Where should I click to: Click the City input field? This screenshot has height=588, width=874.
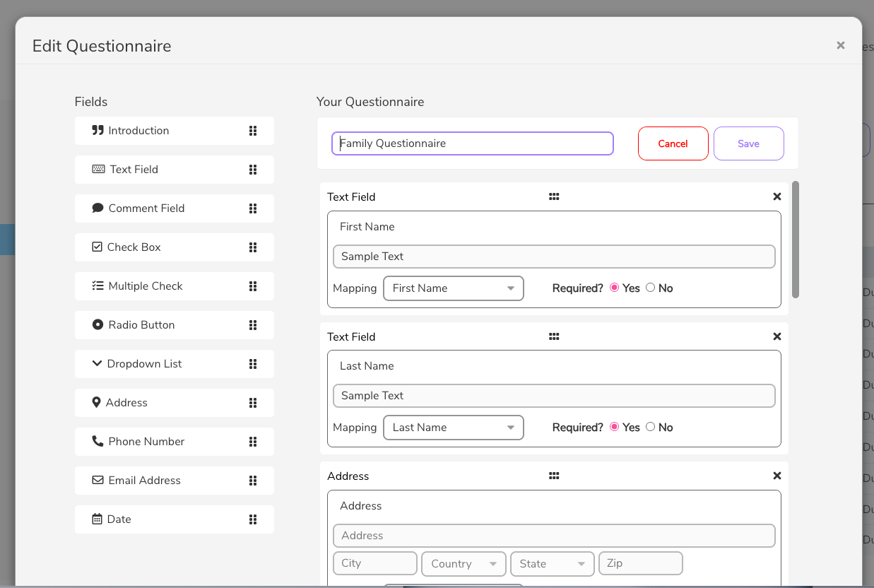click(x=375, y=563)
